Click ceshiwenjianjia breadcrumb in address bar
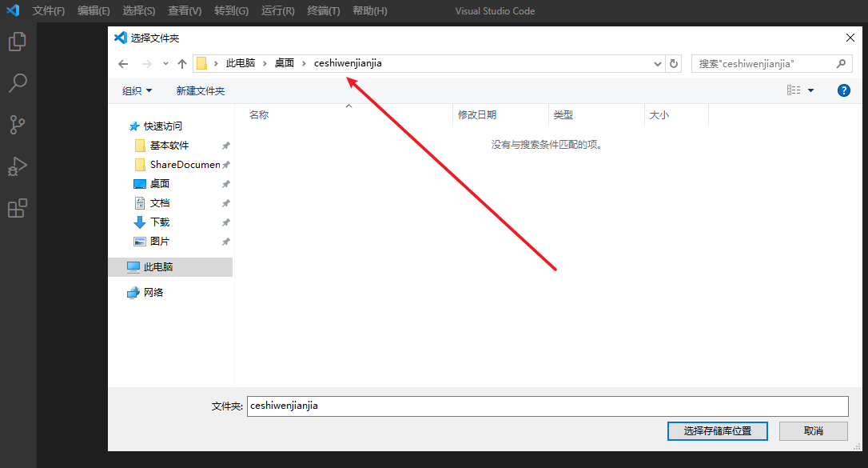This screenshot has width=868, height=468. (348, 63)
